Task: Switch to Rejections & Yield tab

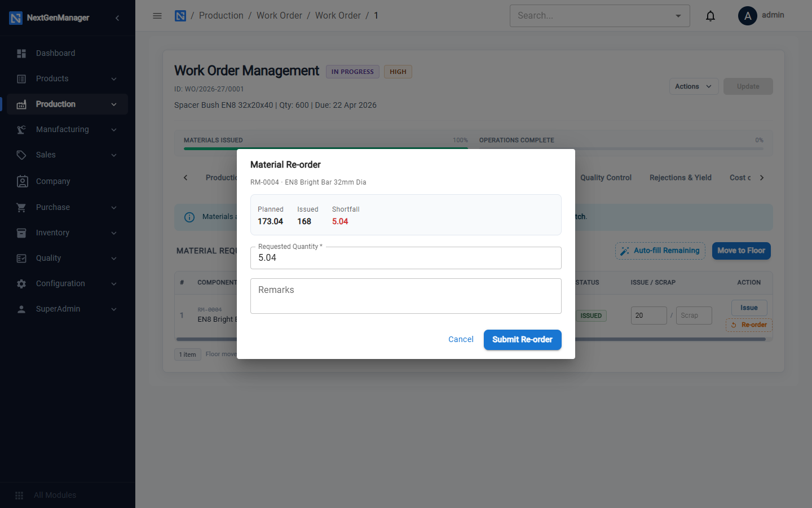Action: [680, 178]
